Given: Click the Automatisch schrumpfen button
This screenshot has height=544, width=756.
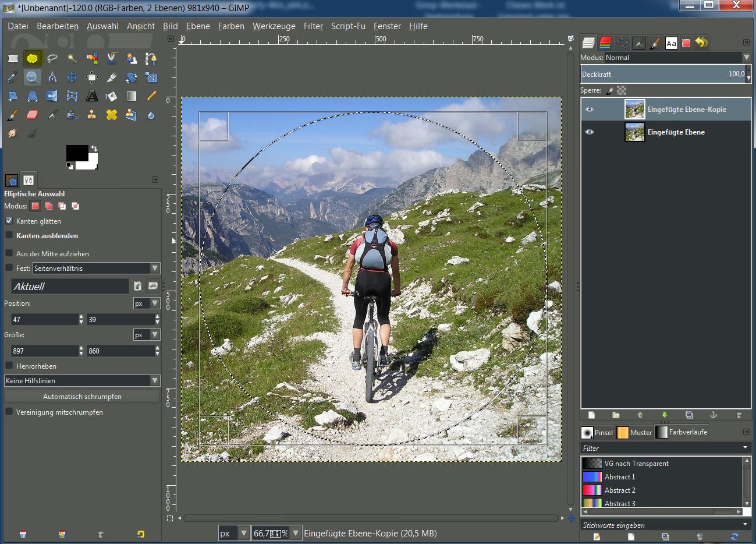Looking at the screenshot, I should (x=82, y=396).
